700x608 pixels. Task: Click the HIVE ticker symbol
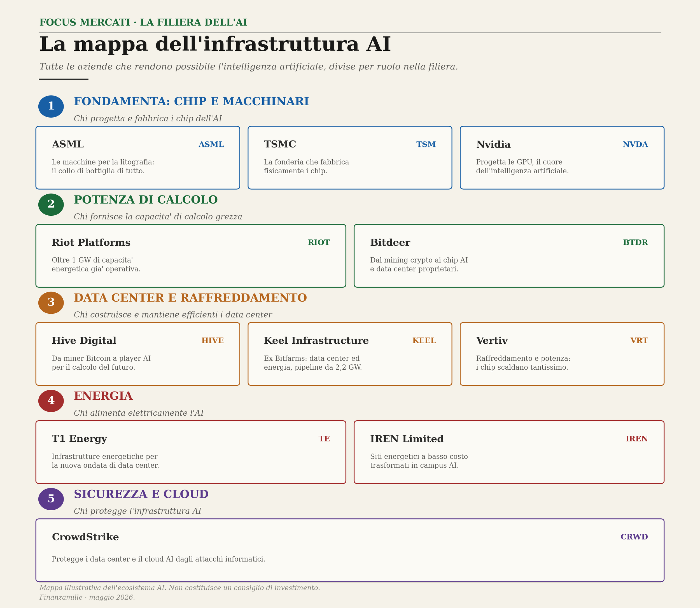click(212, 341)
